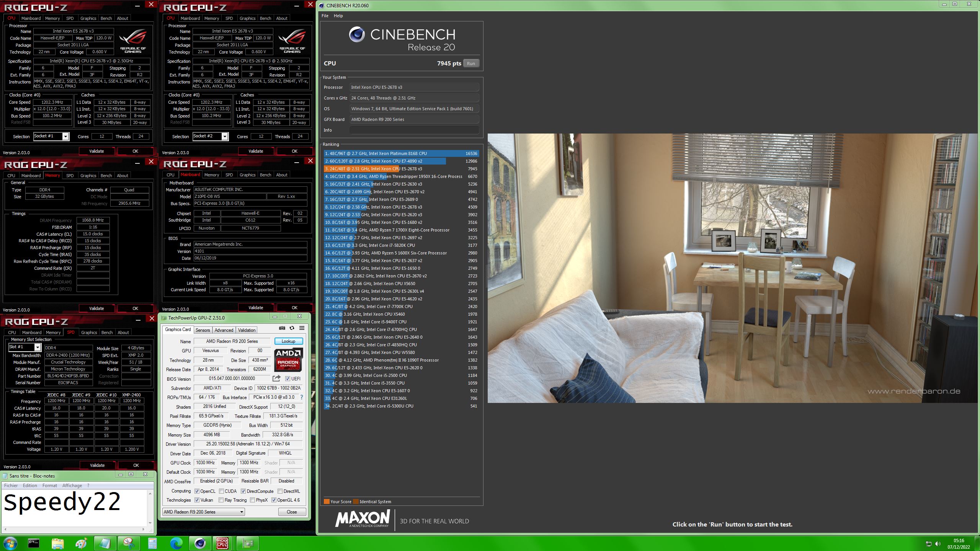The height and width of the screenshot is (551, 980).
Task: Open the Validation tab in GPU-Z
Action: 247,330
